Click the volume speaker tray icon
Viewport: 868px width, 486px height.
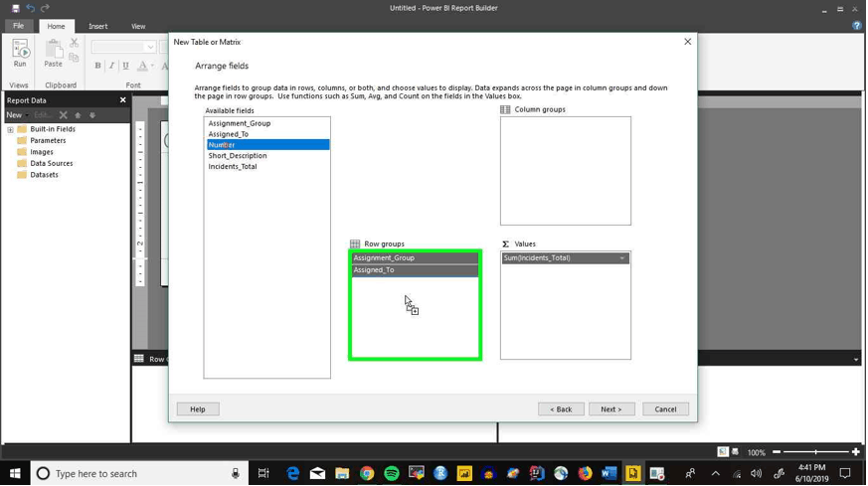pos(757,474)
